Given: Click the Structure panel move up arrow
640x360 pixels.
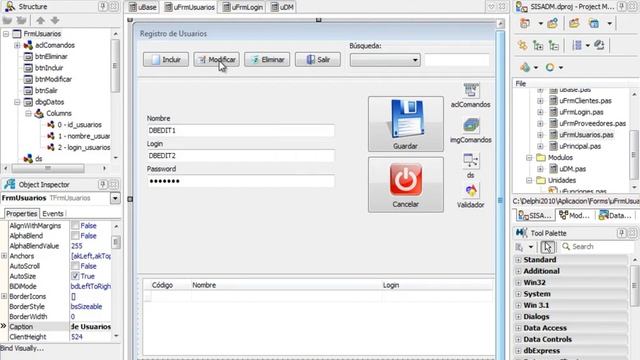Looking at the screenshot, I should (x=40, y=20).
